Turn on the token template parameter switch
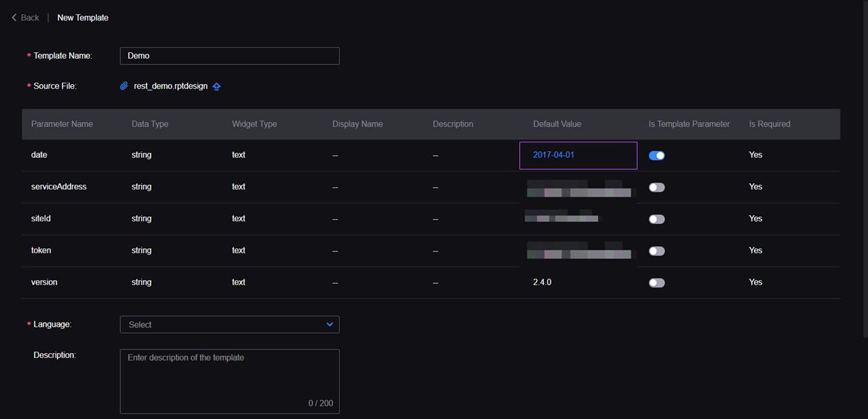Image resolution: width=868 pixels, height=419 pixels. (656, 251)
